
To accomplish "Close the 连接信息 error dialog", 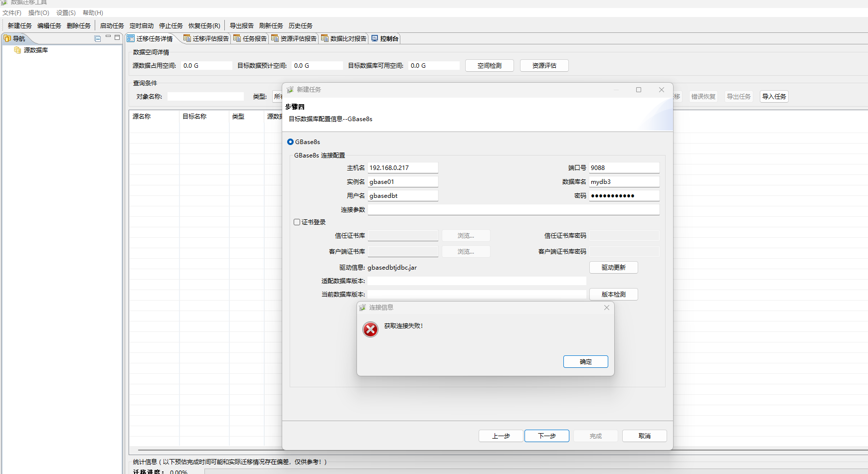I will [607, 308].
